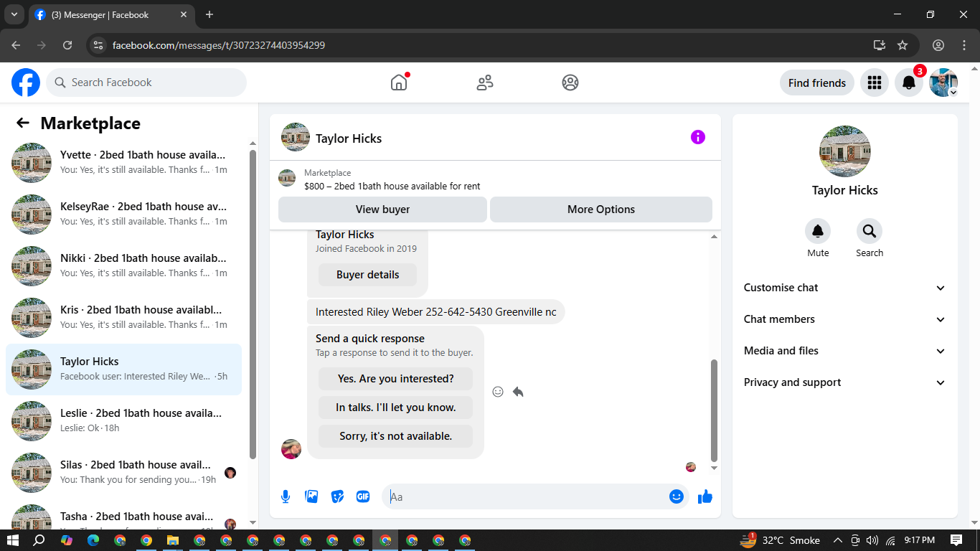This screenshot has height=551, width=980.
Task: Open Microsoft Edge from taskbar
Action: pyautogui.click(x=93, y=540)
